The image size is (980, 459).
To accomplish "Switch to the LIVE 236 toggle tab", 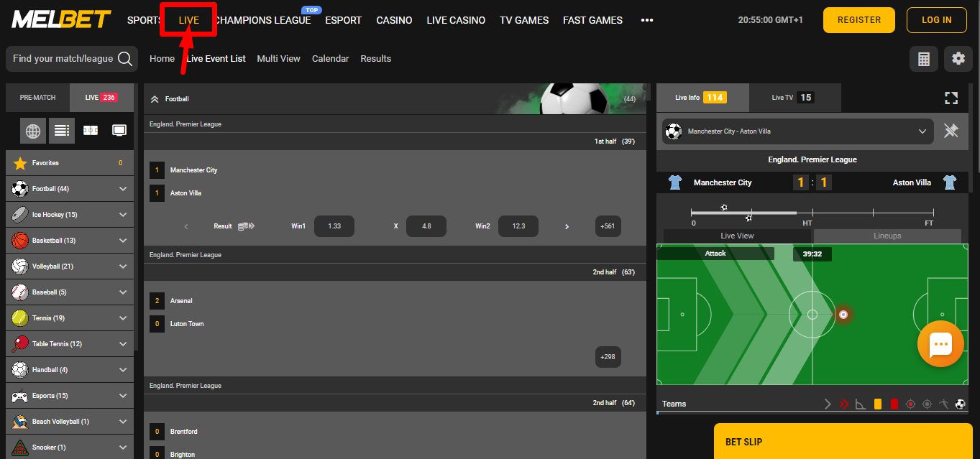I will [x=101, y=98].
